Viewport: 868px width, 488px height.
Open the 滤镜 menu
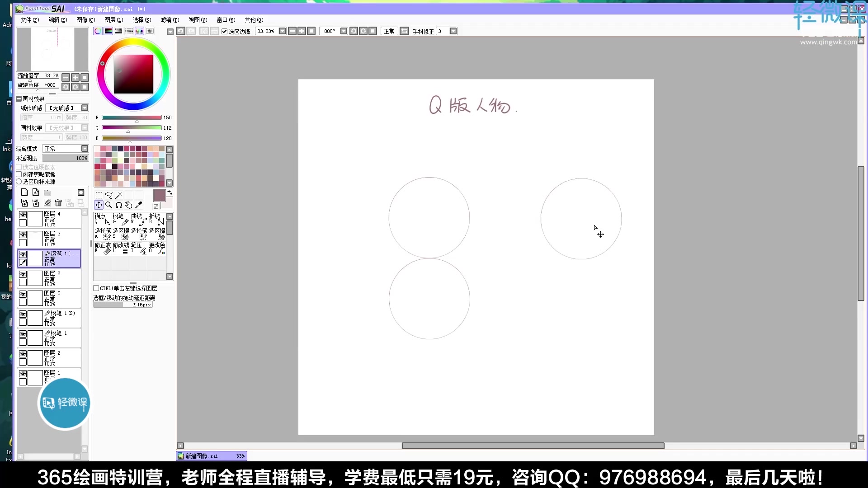170,20
